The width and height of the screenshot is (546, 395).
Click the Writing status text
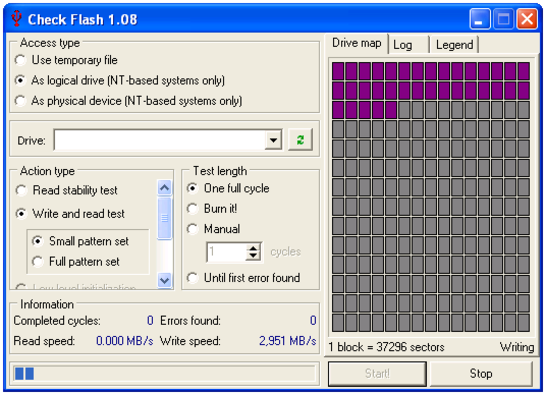pos(517,347)
